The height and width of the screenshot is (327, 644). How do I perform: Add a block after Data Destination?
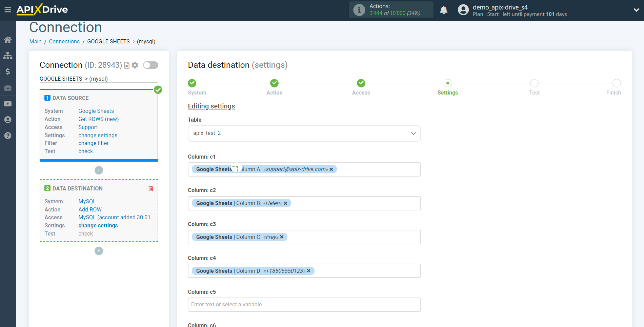pos(99,251)
